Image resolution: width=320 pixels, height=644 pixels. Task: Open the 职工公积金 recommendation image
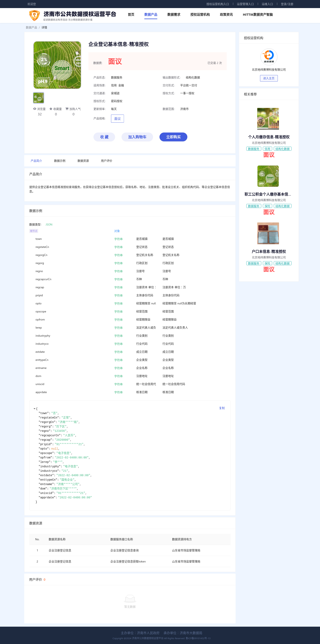click(x=268, y=176)
